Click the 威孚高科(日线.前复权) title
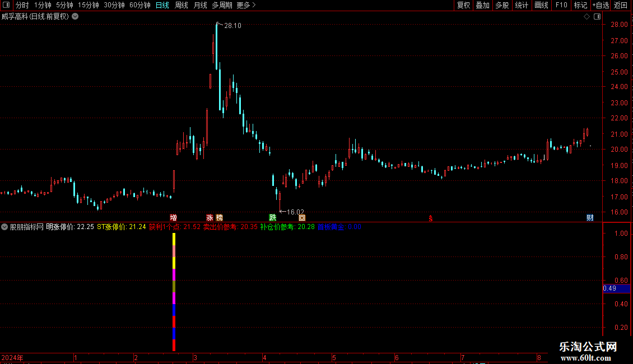 click(x=35, y=17)
